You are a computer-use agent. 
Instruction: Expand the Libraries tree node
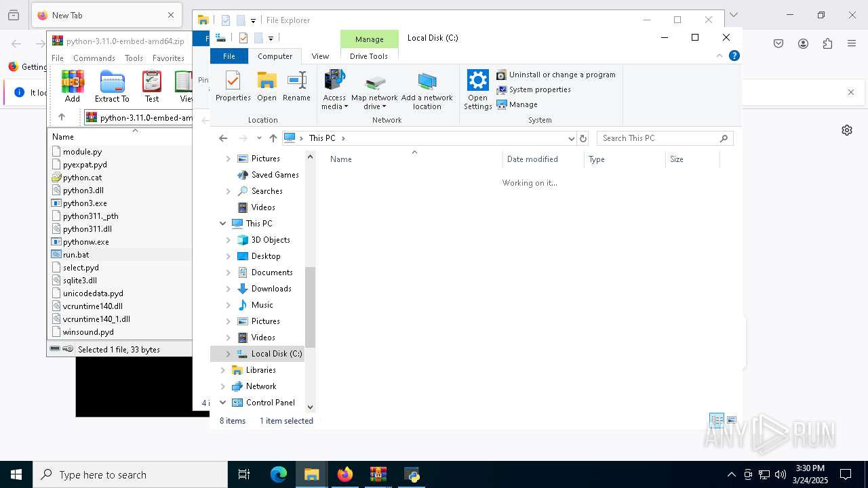(x=222, y=370)
